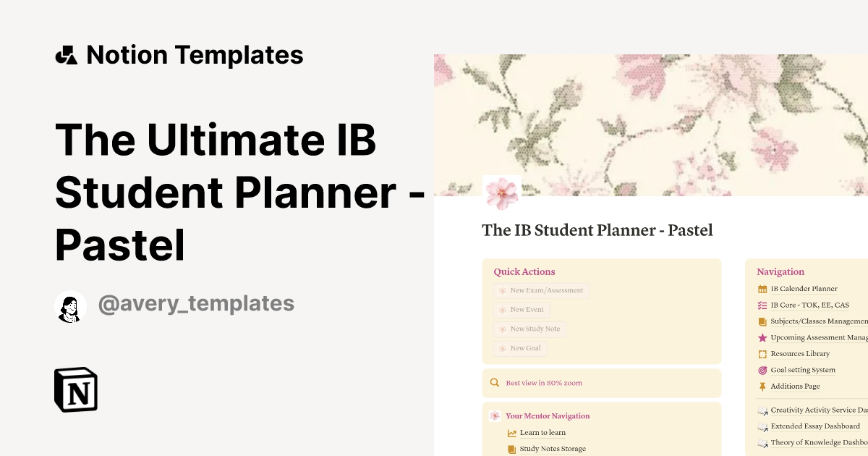The width and height of the screenshot is (868, 456).
Task: Click the flower page icon above the title
Action: click(502, 191)
